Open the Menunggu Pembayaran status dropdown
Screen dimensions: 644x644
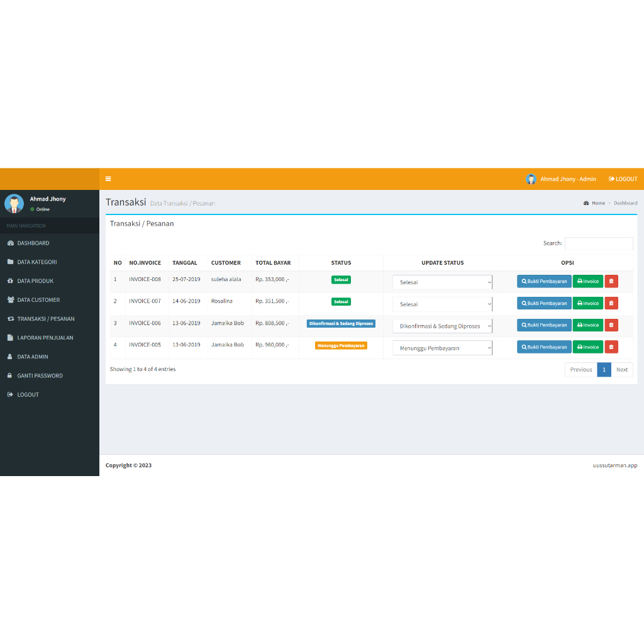442,348
